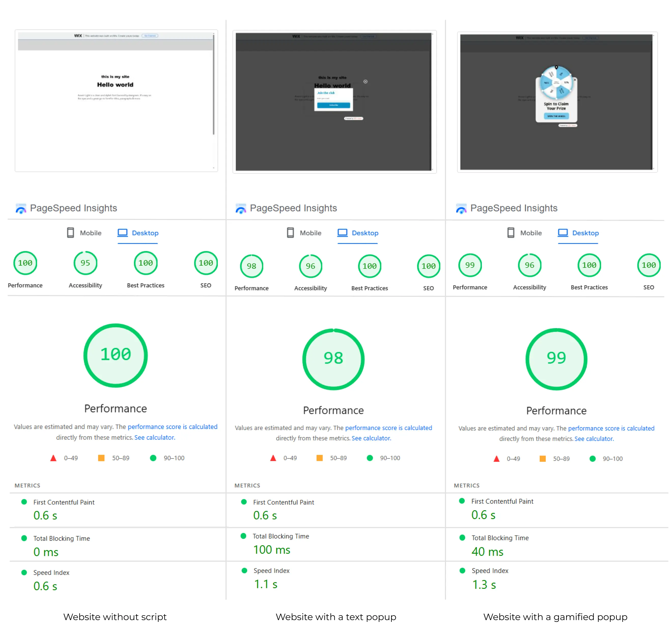Image resolution: width=672 pixels, height=643 pixels.
Task: Click PageSpeed Insights logo in the right panel
Action: [x=461, y=208]
